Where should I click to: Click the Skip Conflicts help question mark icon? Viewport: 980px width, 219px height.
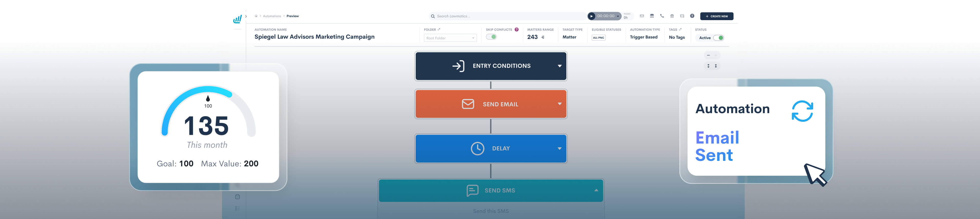point(517,29)
